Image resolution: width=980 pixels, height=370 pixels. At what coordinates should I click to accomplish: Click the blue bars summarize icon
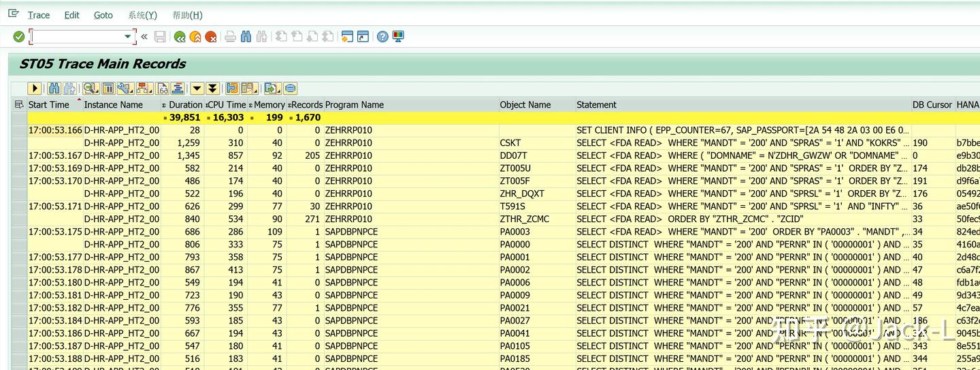(x=178, y=89)
